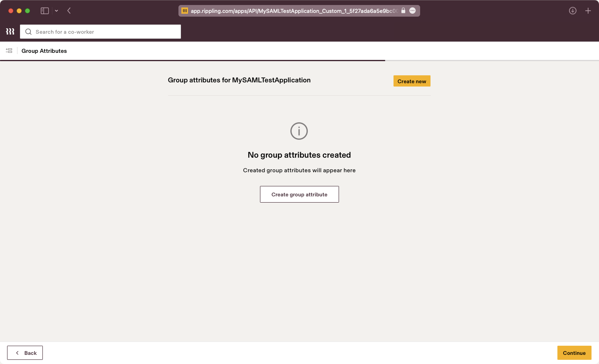Click the lock icon in address bar

pyautogui.click(x=403, y=11)
